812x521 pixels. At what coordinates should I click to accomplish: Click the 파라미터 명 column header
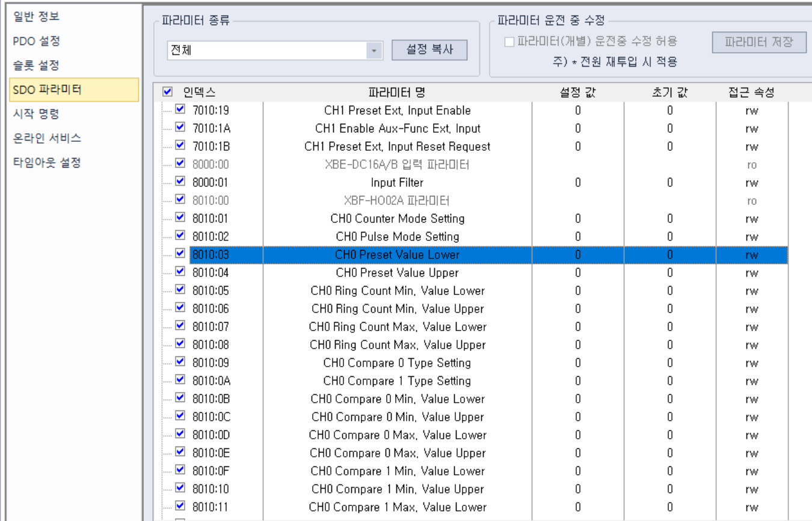click(397, 93)
